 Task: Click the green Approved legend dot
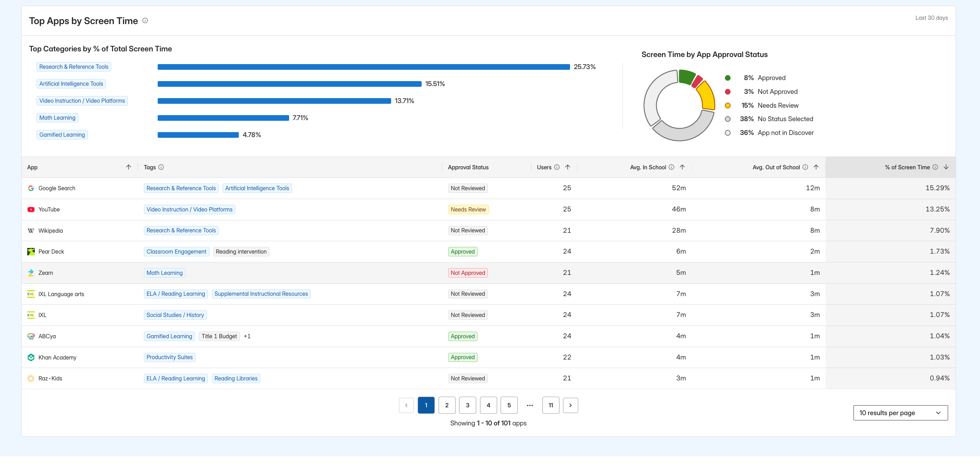click(x=728, y=78)
